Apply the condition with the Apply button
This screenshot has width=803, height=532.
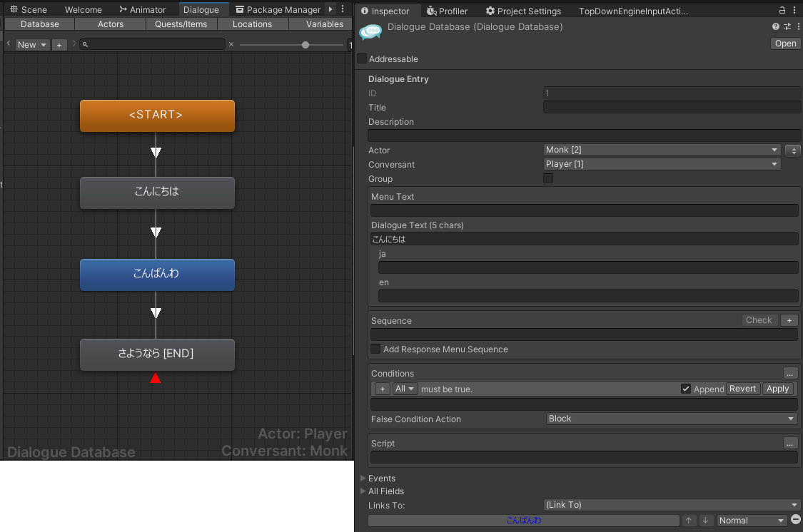pos(778,389)
